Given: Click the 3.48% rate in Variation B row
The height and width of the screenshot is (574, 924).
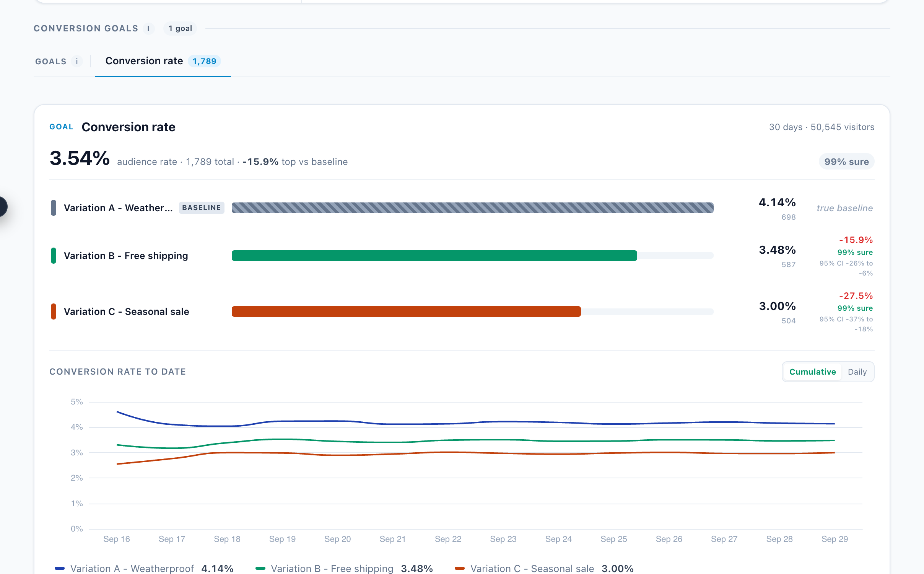Looking at the screenshot, I should (x=777, y=250).
